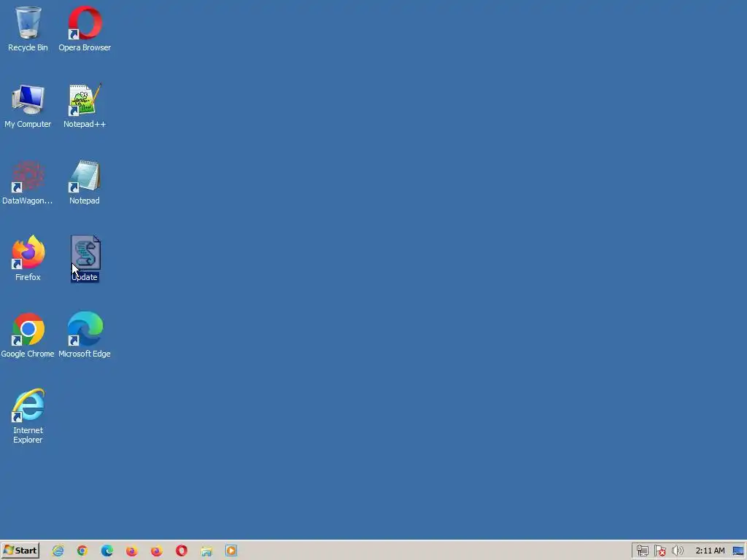Open the Start menu
Viewport: 747px width, 560px height.
pyautogui.click(x=20, y=551)
